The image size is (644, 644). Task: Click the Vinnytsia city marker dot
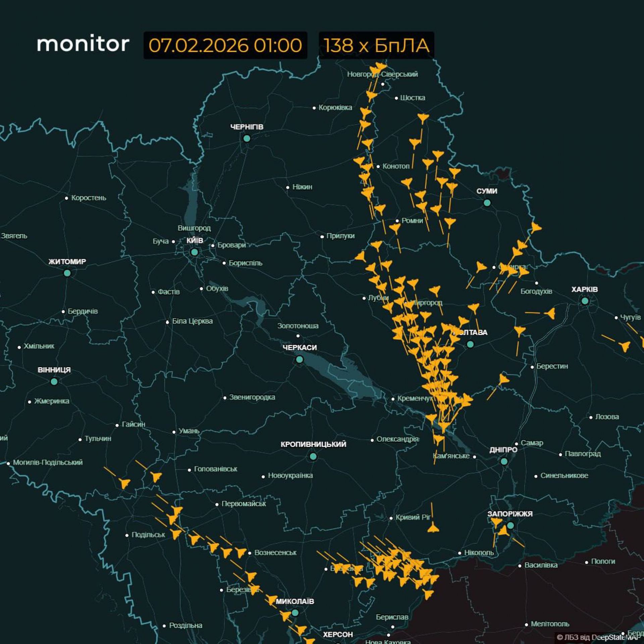(x=54, y=381)
